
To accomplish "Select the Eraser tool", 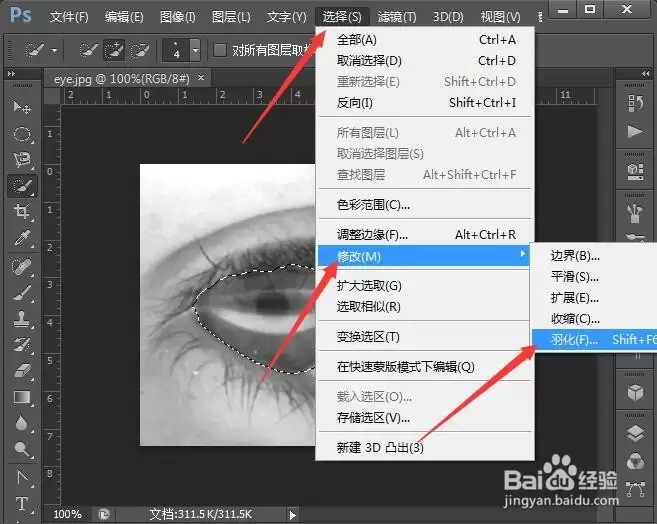I will pyautogui.click(x=22, y=370).
